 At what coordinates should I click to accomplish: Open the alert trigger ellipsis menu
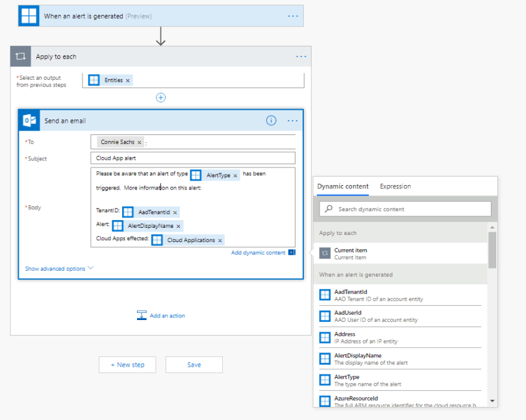pyautogui.click(x=293, y=16)
